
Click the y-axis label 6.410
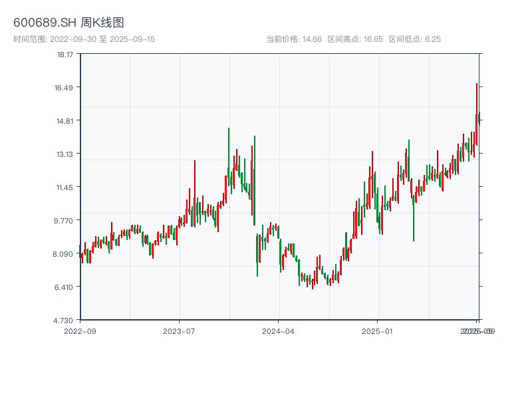click(64, 287)
